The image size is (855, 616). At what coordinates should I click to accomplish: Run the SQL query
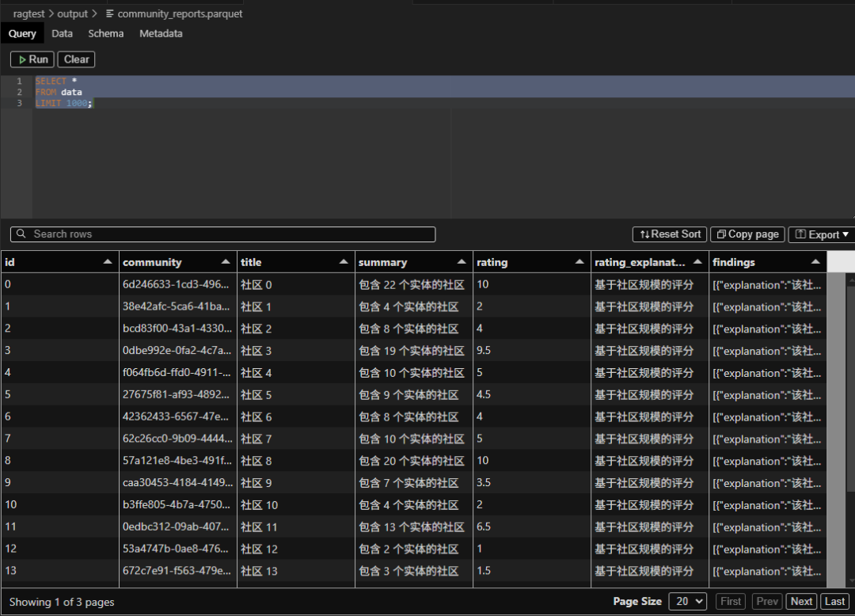pyautogui.click(x=32, y=59)
